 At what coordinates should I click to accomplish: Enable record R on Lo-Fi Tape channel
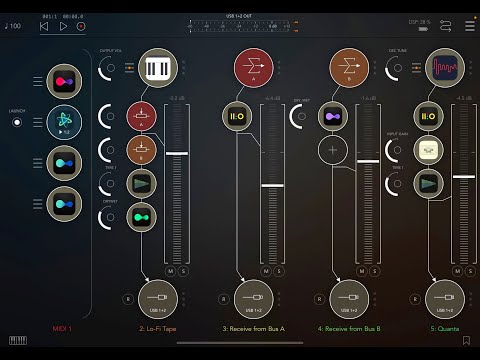click(128, 299)
